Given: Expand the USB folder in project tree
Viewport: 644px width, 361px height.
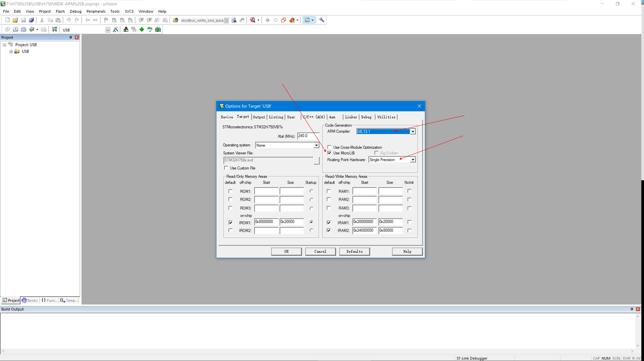Looking at the screenshot, I should click(x=11, y=51).
